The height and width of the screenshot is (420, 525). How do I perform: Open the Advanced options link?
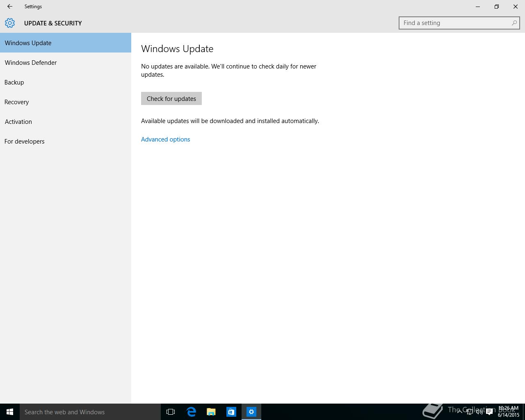(x=165, y=139)
